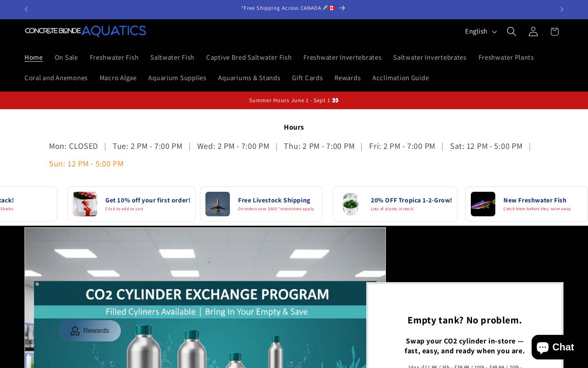Screen dimensions: 588x368
Task: Click the Sun: 12 PM - 5:00 PM hours text
Action: coord(86,164)
